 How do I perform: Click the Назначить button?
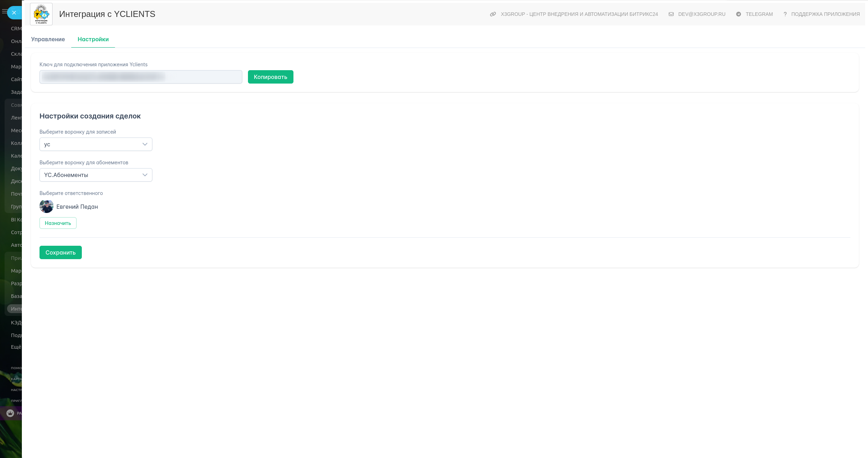point(58,223)
